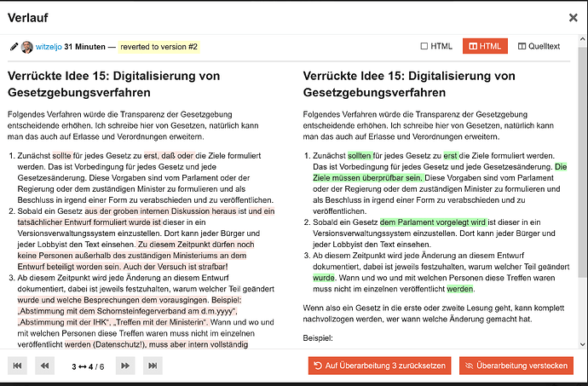Click the left pane article heading
Image resolution: width=588 pixels, height=386 pixels.
[113, 84]
